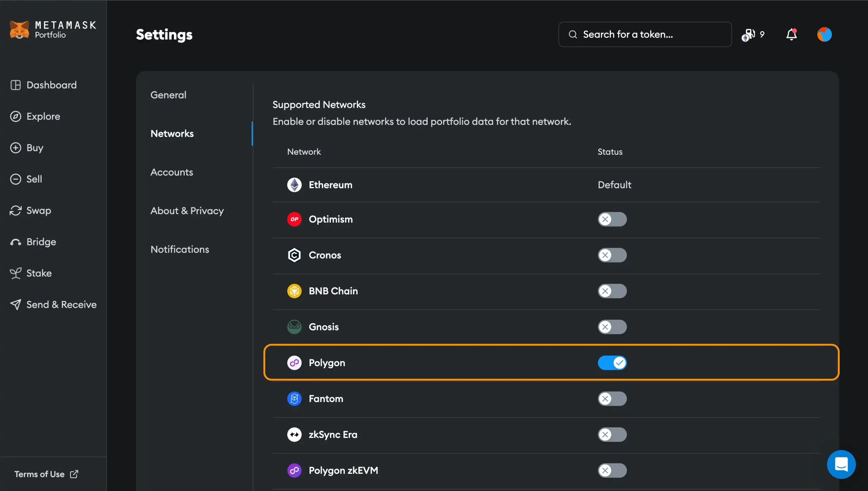Image resolution: width=868 pixels, height=491 pixels.
Task: Open the Accounts settings section
Action: 171,172
